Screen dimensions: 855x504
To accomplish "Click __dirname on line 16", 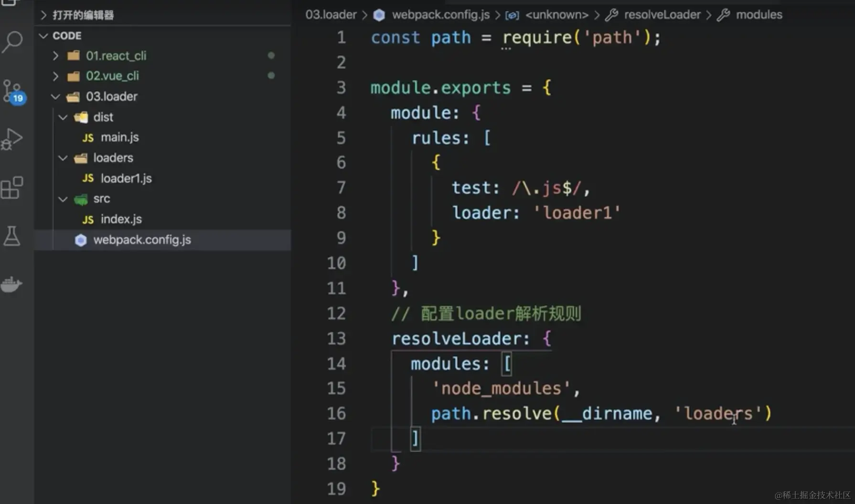I will pyautogui.click(x=607, y=414).
